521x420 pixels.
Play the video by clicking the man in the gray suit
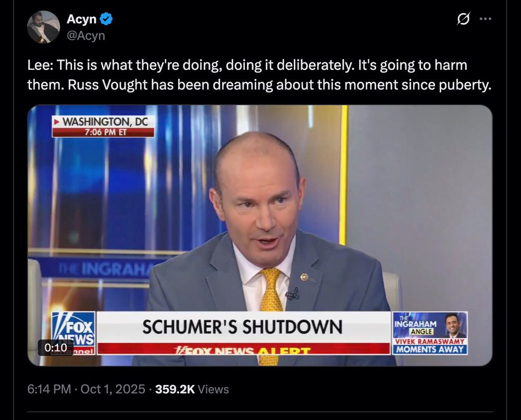[x=266, y=233]
